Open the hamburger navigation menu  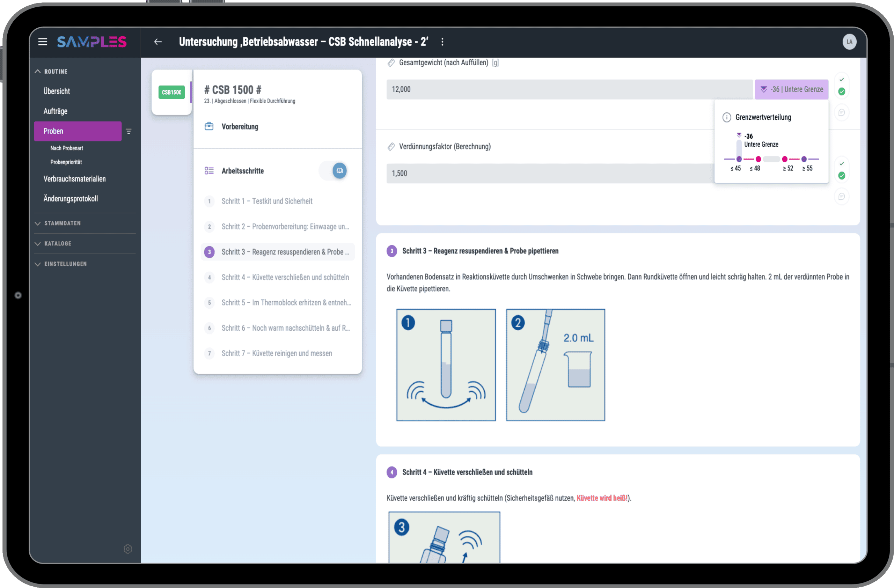(x=43, y=42)
